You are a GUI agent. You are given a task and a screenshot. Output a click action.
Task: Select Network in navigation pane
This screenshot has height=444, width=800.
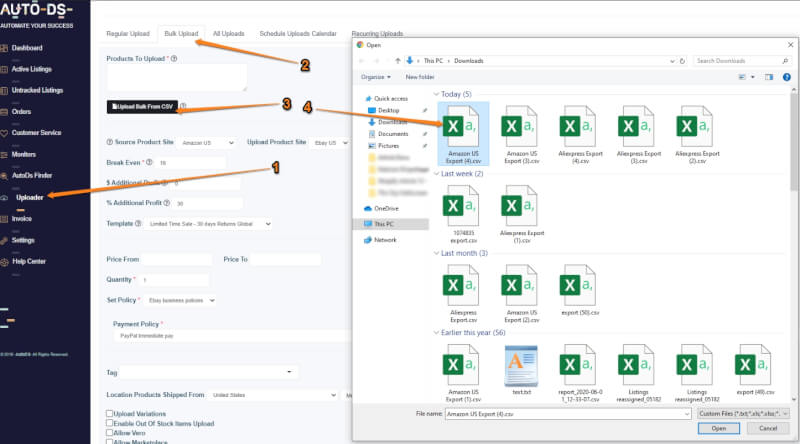tap(385, 240)
